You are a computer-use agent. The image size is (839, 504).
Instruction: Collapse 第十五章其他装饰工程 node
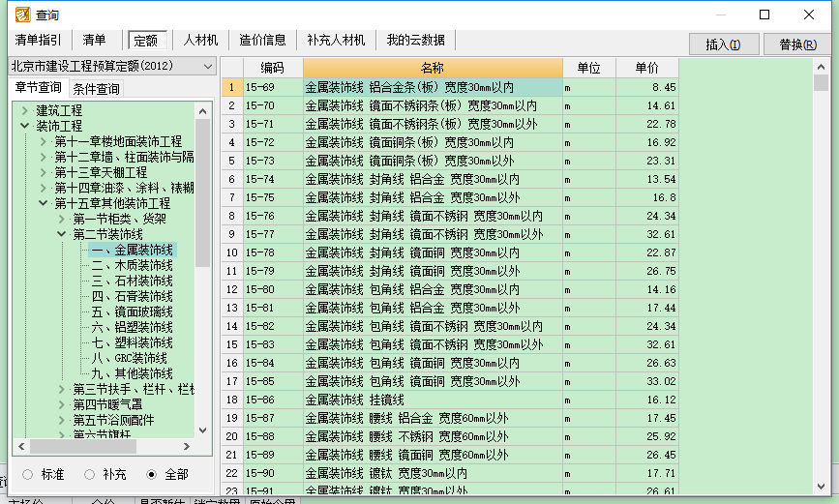click(44, 203)
